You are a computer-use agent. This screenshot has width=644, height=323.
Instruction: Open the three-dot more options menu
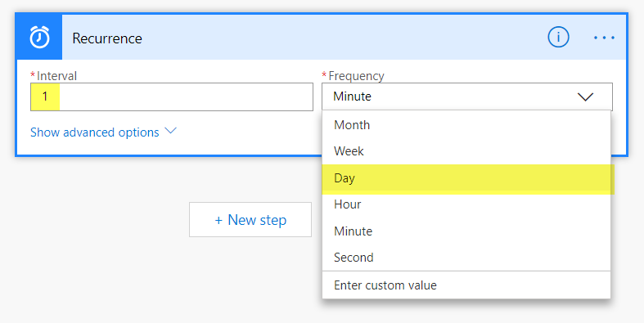click(604, 38)
